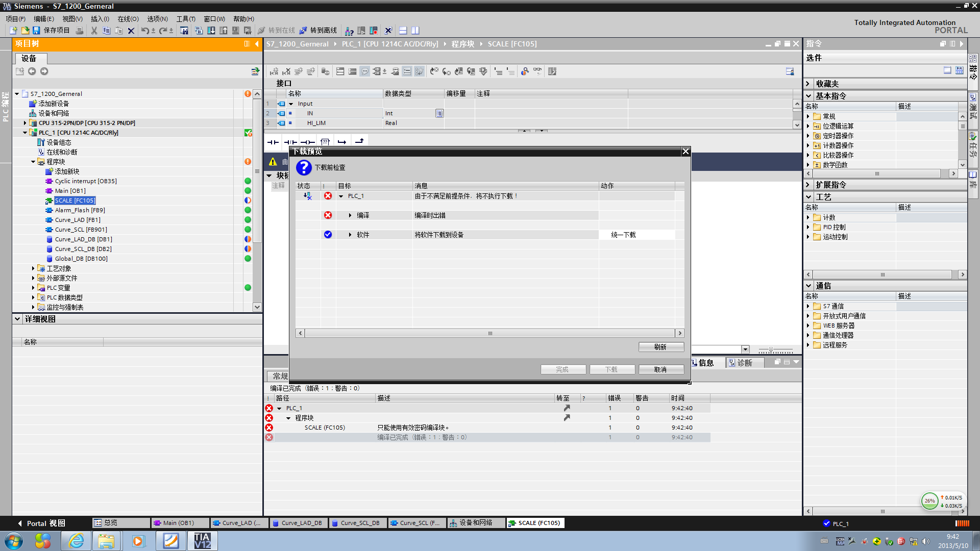Click the accessible devices icon with question mark
980x551 pixels.
(349, 31)
